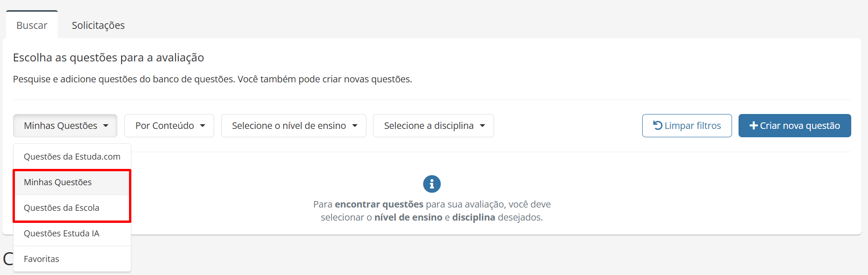Click the Criar nova questão button
The width and height of the screenshot is (868, 275).
pyautogui.click(x=794, y=126)
